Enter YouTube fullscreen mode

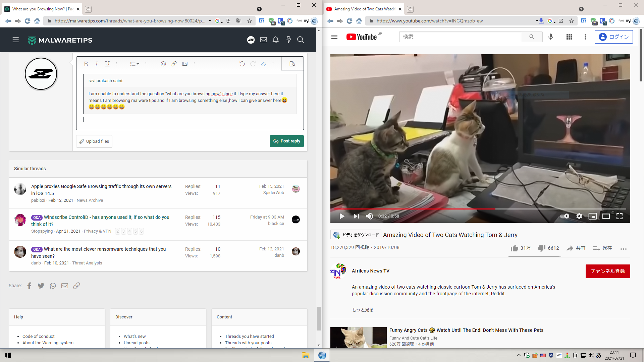pyautogui.click(x=620, y=216)
